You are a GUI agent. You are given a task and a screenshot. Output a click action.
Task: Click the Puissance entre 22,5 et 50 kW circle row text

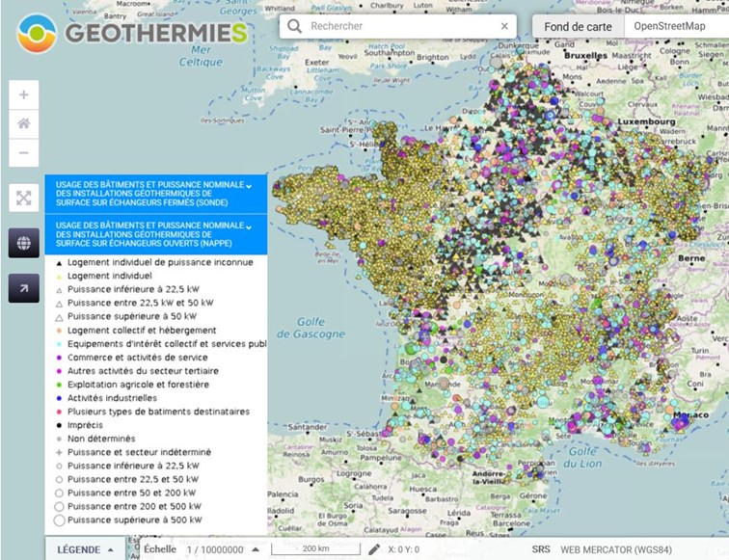(133, 479)
